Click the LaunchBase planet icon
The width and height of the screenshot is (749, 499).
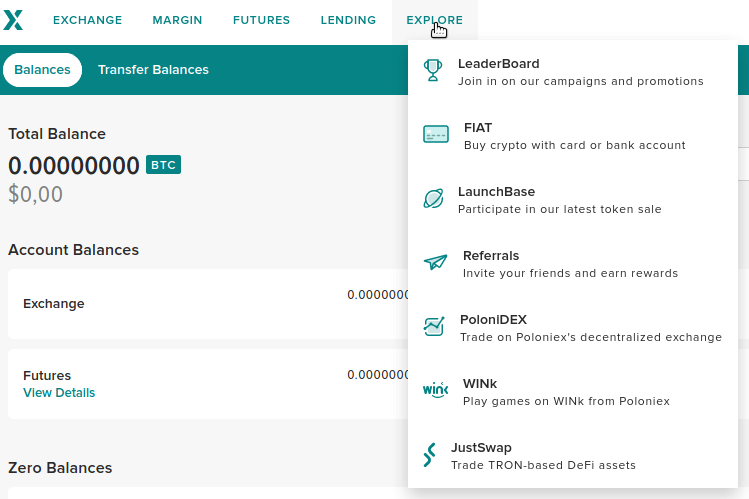[433, 199]
